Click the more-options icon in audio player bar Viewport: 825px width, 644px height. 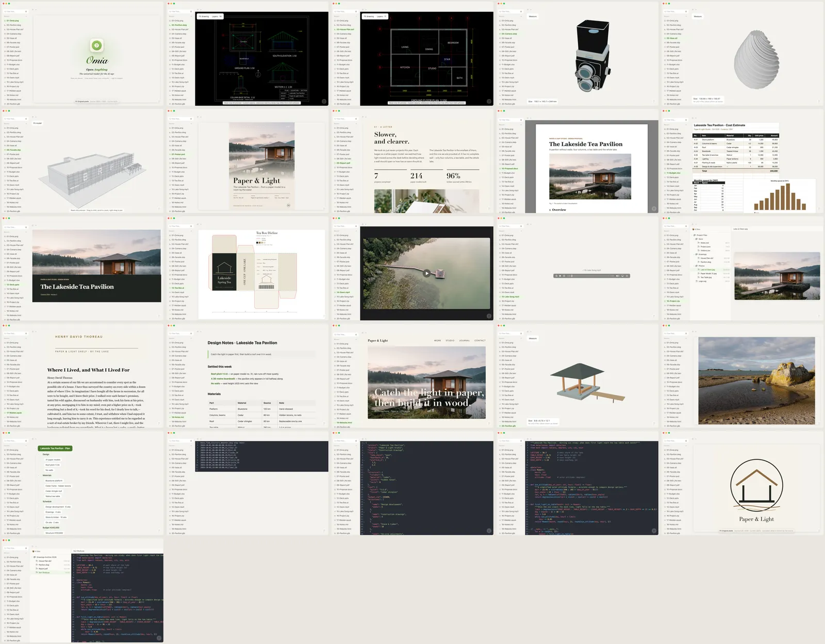pyautogui.click(x=627, y=276)
